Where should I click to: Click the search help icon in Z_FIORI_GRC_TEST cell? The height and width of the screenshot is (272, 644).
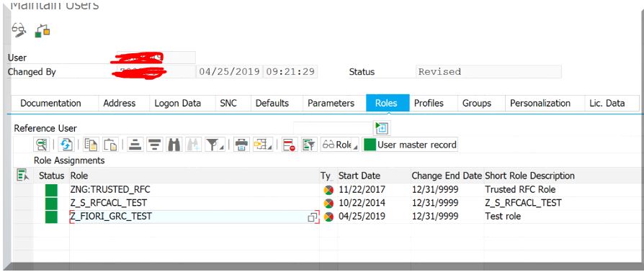point(313,217)
